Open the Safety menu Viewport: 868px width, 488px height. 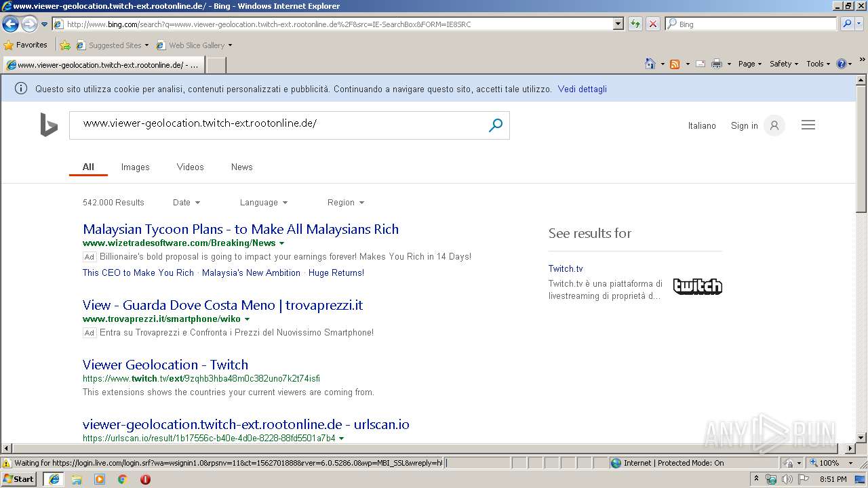(784, 64)
